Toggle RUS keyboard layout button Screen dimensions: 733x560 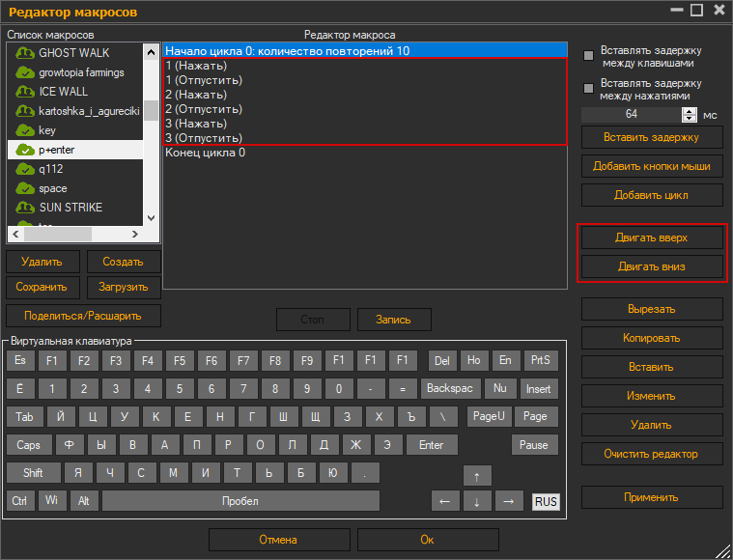546,502
